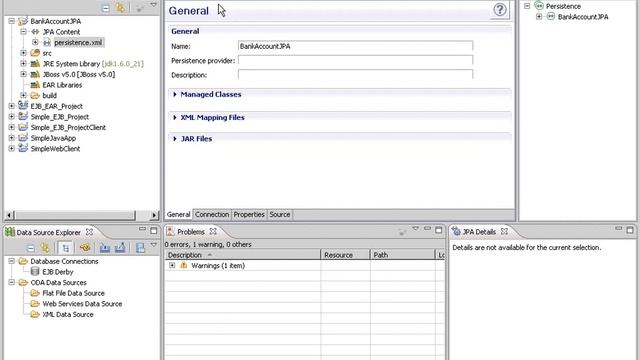Screen dimensions: 640x360
Task: Select EJB Derby database connection
Action: 58,272
